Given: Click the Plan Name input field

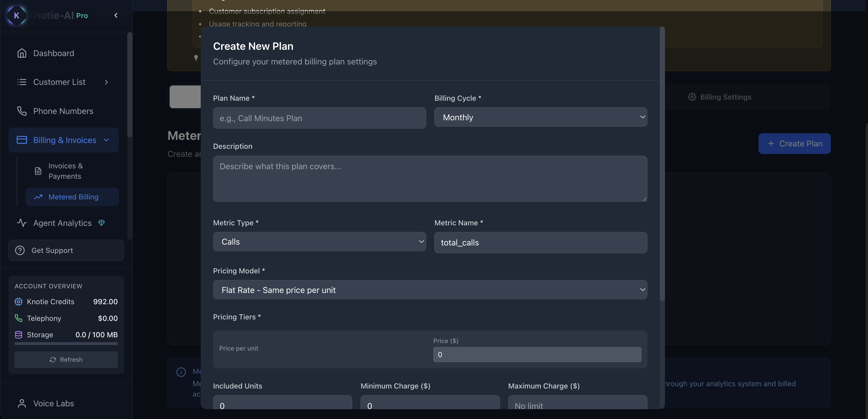Looking at the screenshot, I should (x=319, y=118).
